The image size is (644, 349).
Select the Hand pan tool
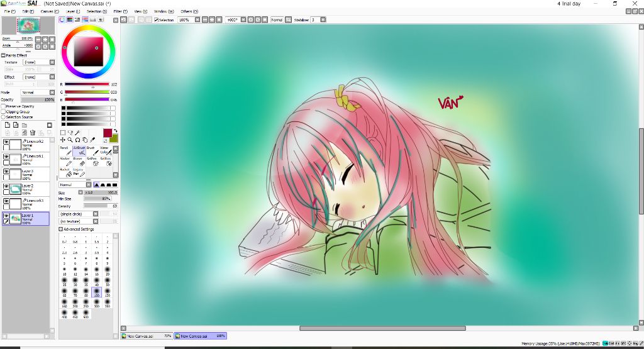click(x=85, y=140)
